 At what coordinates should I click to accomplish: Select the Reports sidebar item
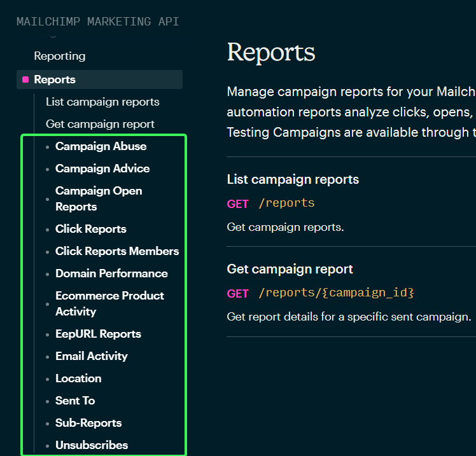(55, 79)
